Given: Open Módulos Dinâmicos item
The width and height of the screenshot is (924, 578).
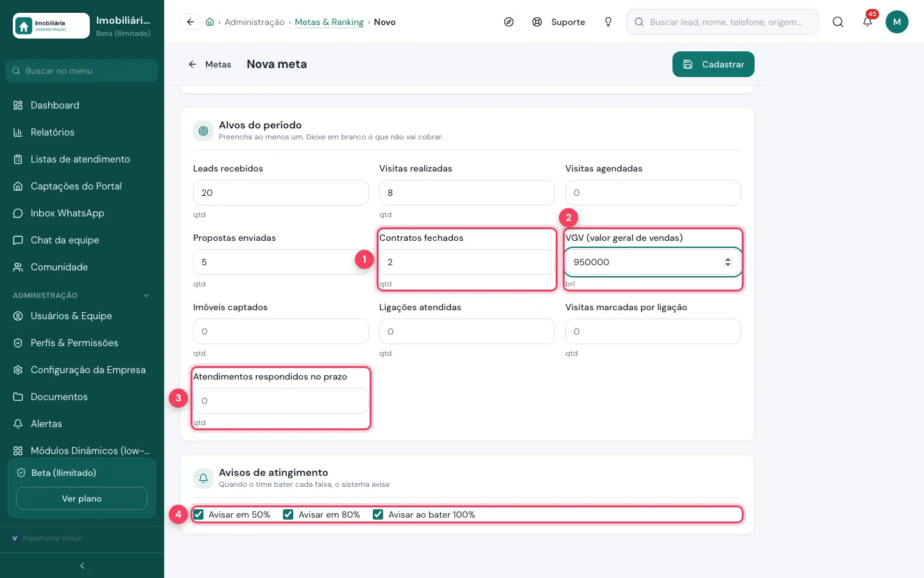Looking at the screenshot, I should point(82,451).
